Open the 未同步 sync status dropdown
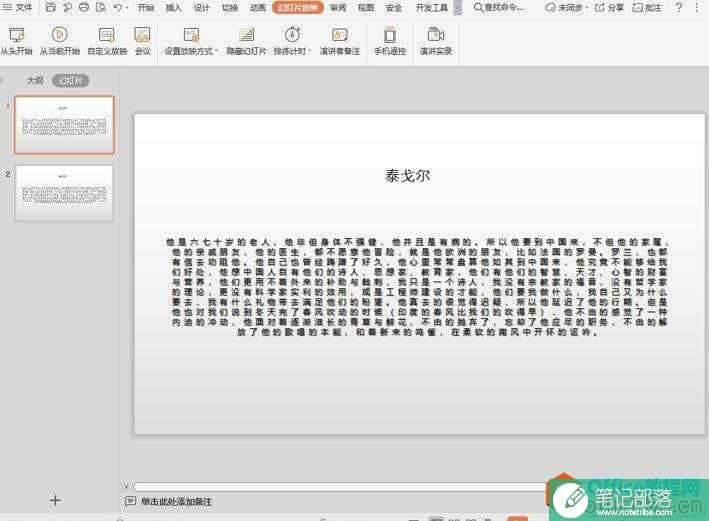This screenshot has height=521, width=709. [566, 8]
